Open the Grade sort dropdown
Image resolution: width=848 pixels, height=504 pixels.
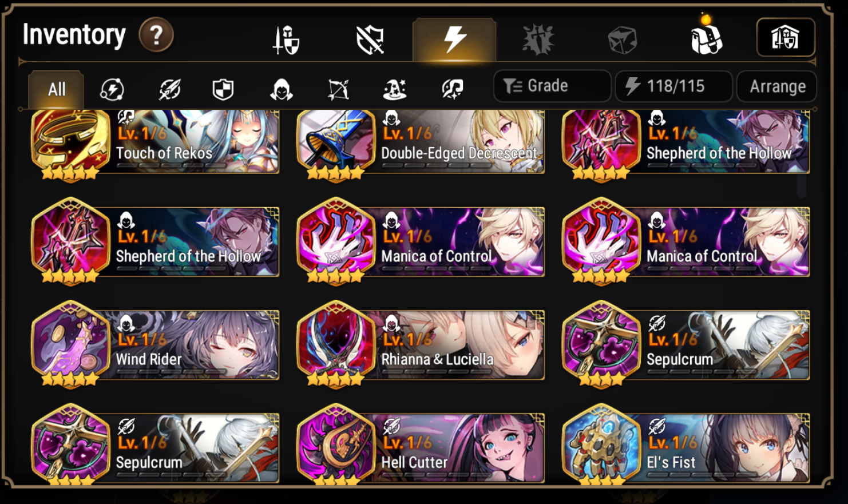pyautogui.click(x=552, y=86)
